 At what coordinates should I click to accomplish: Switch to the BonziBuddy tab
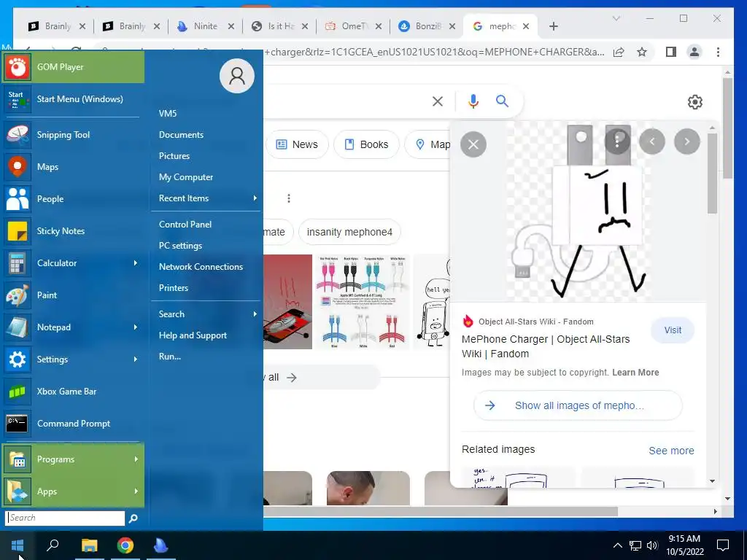click(427, 26)
